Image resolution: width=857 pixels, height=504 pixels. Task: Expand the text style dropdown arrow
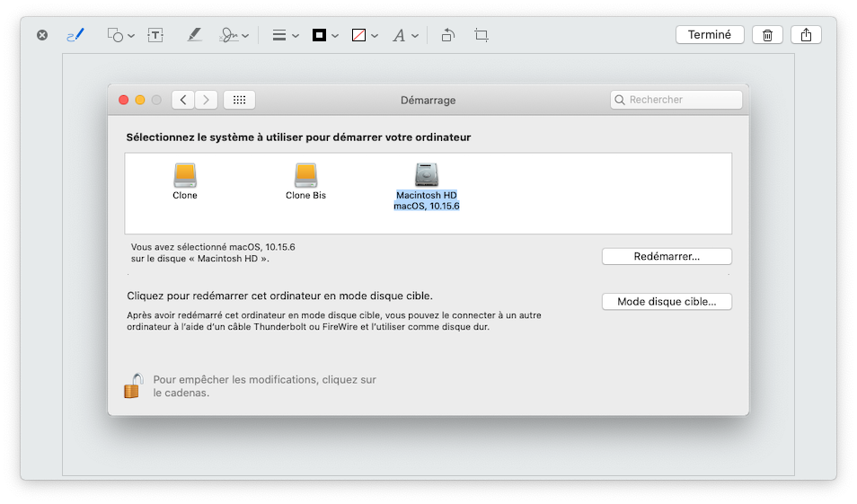(415, 36)
